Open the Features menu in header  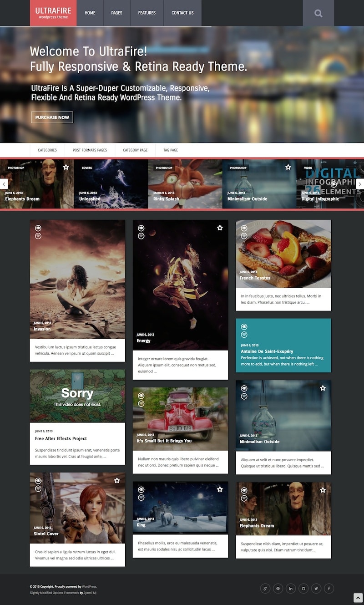pyautogui.click(x=147, y=13)
